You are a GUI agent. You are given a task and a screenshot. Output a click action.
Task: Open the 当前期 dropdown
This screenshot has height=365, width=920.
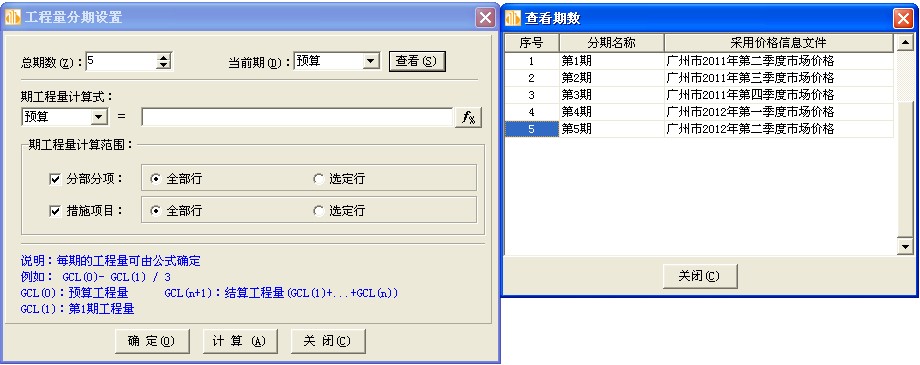[x=371, y=61]
